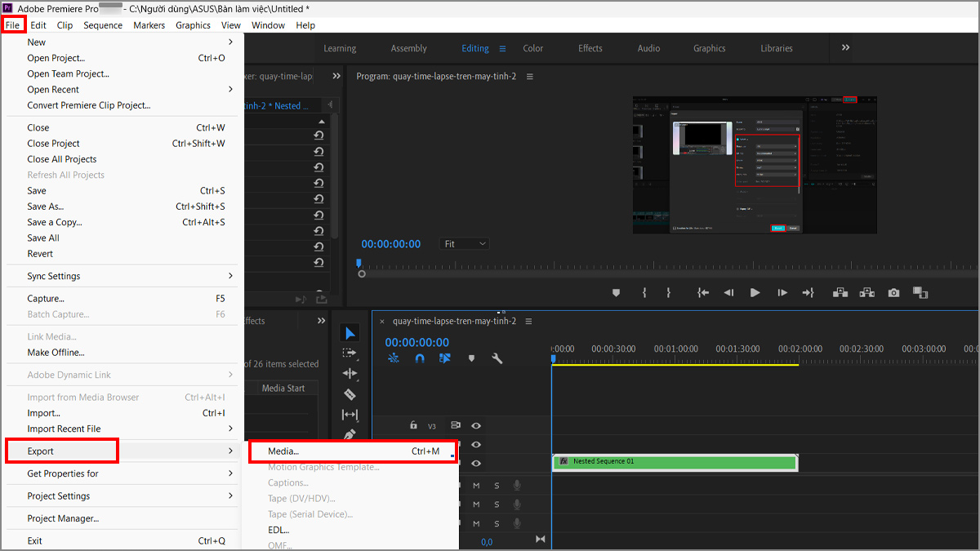Play the Program monitor sequence
Image resolution: width=980 pixels, height=551 pixels.
pos(755,292)
